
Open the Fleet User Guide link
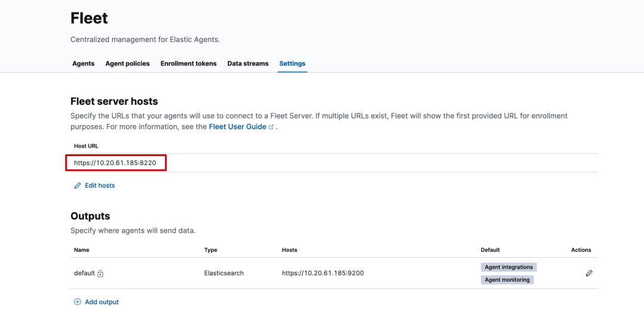coord(237,127)
